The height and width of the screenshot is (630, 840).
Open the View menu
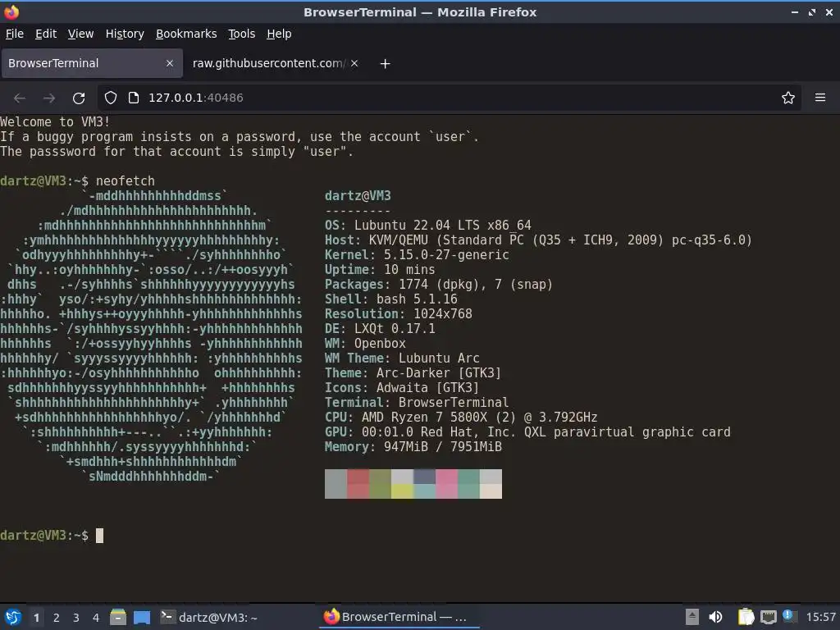pos(81,34)
